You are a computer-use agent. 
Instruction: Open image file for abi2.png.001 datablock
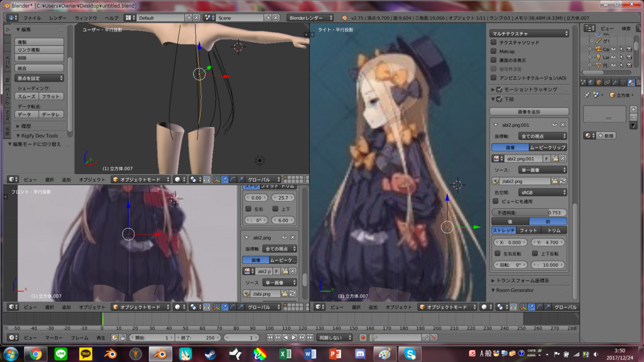point(555,158)
